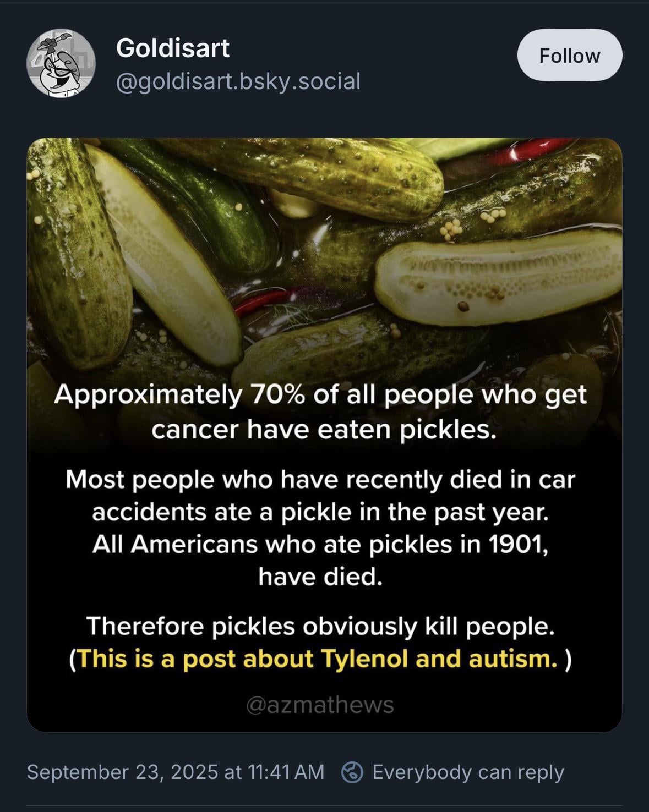The image size is (649, 812).
Task: Click the car accidents sentence in the image
Action: click(320, 496)
